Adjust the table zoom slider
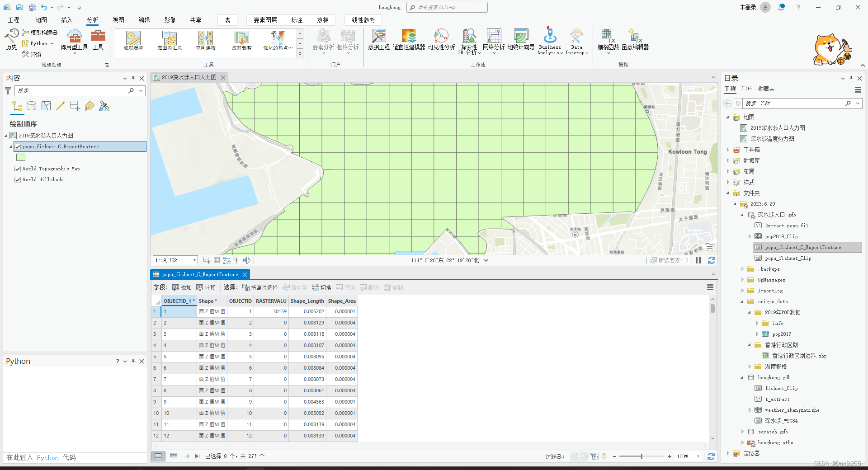The height and width of the screenshot is (470, 868). tap(642, 456)
